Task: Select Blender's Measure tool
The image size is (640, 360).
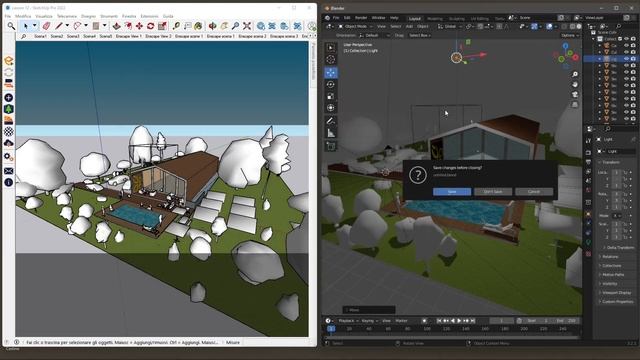Action: click(x=331, y=133)
